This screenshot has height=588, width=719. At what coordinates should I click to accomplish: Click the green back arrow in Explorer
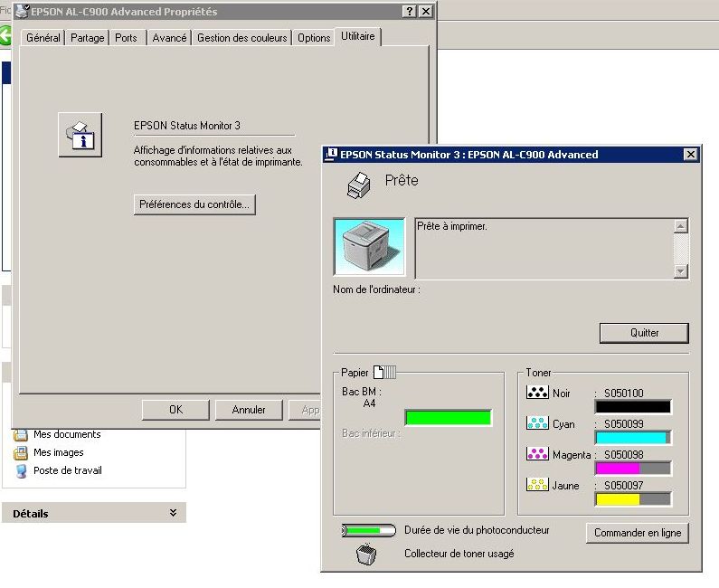[5, 36]
